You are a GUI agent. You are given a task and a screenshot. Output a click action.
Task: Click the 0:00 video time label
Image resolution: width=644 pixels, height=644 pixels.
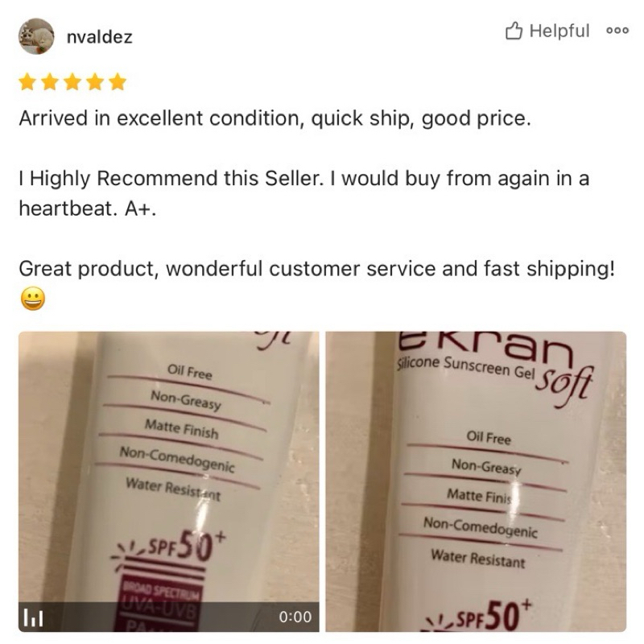(295, 617)
